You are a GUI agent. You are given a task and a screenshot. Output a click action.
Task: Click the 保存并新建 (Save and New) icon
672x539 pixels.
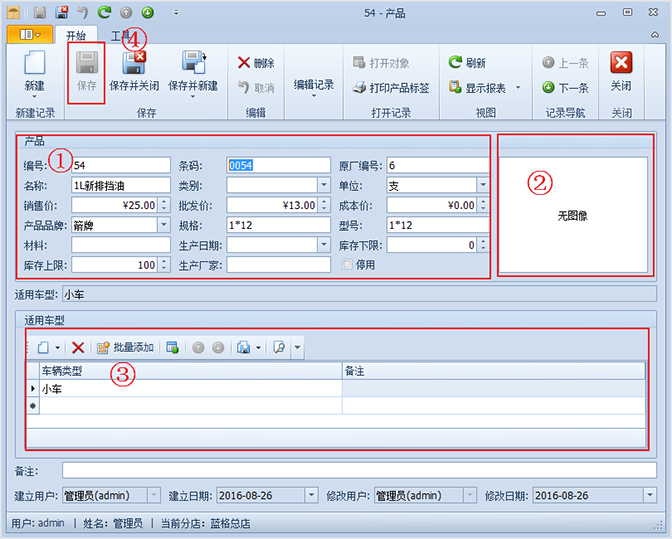(x=193, y=64)
